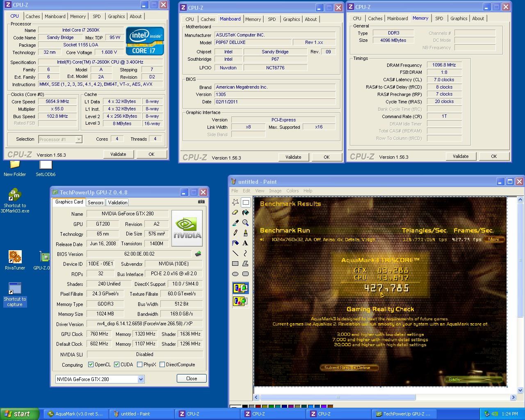Enable the DirectCompute checkbox in GPU-Z
Screen dimensions: 525x420
coord(162,365)
